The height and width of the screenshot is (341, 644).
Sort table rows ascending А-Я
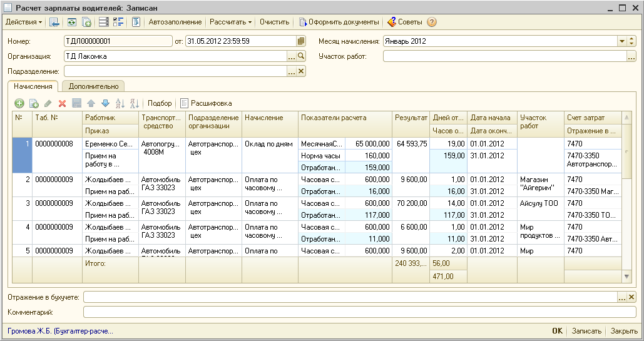point(120,103)
